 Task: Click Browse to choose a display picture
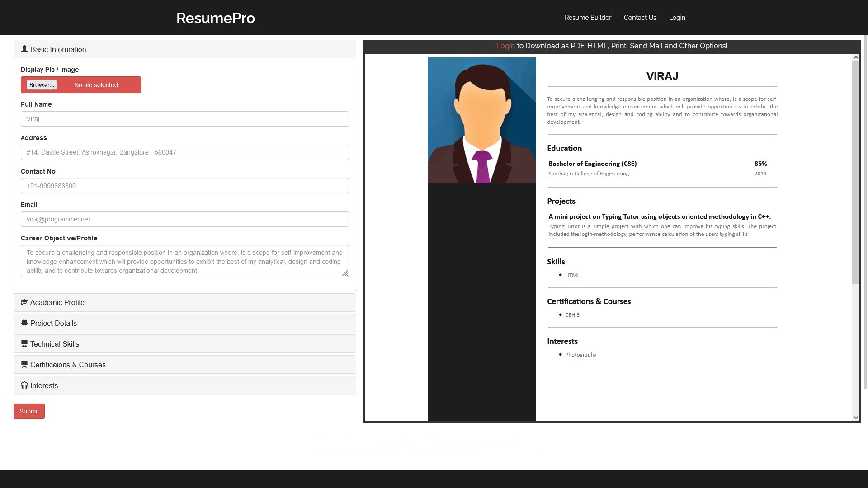tap(41, 84)
